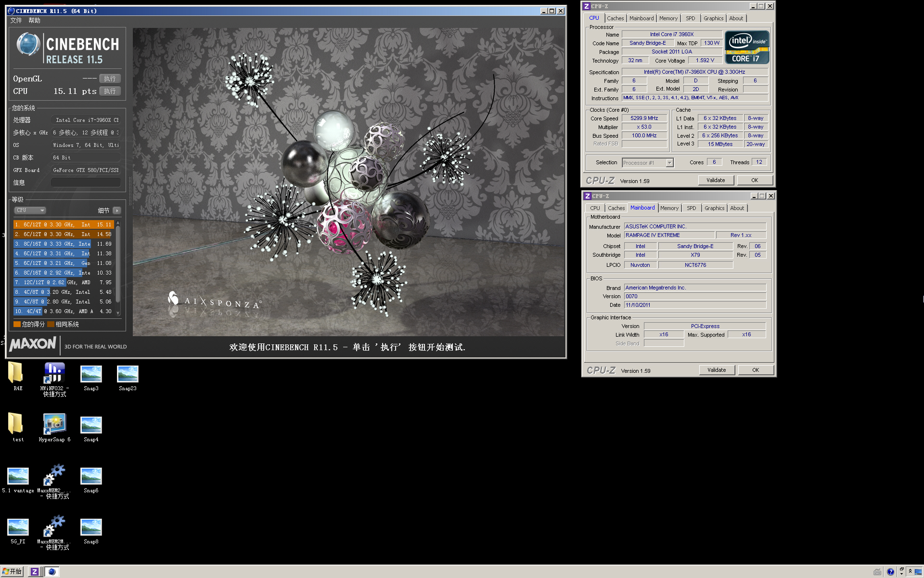This screenshot has width=924, height=578.
Task: Select rank 10 4C/4T AMD 4.30 entry
Action: pyautogui.click(x=64, y=311)
